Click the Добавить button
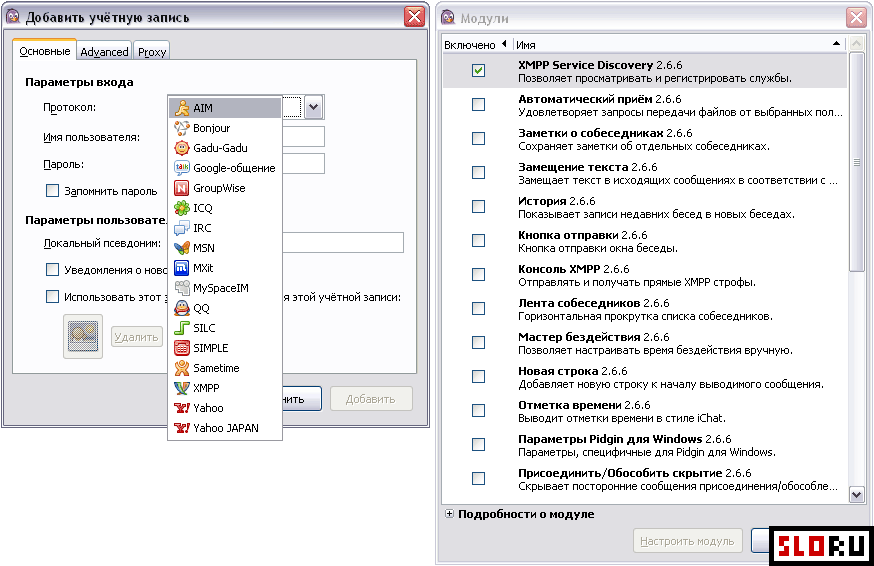874x566 pixels. 371,399
